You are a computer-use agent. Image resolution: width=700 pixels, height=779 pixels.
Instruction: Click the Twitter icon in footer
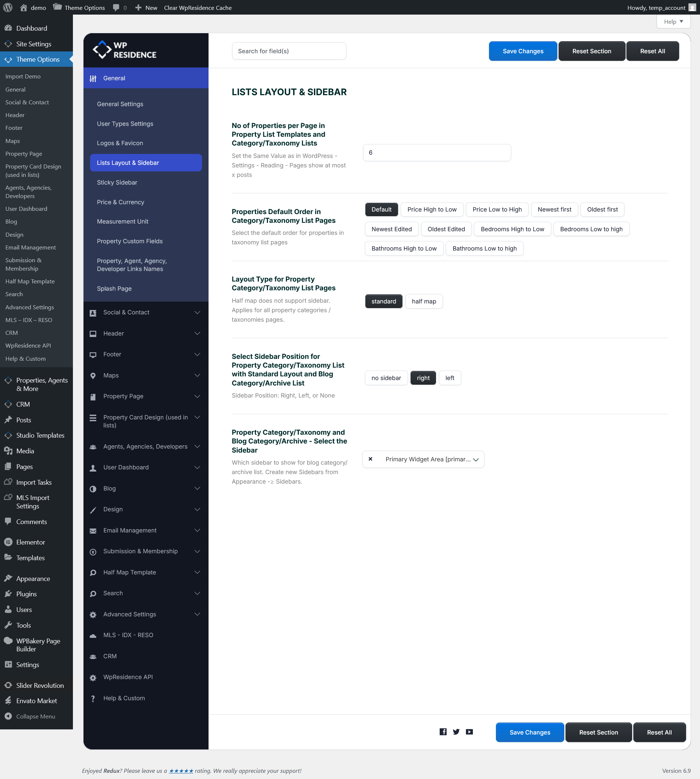(x=456, y=732)
